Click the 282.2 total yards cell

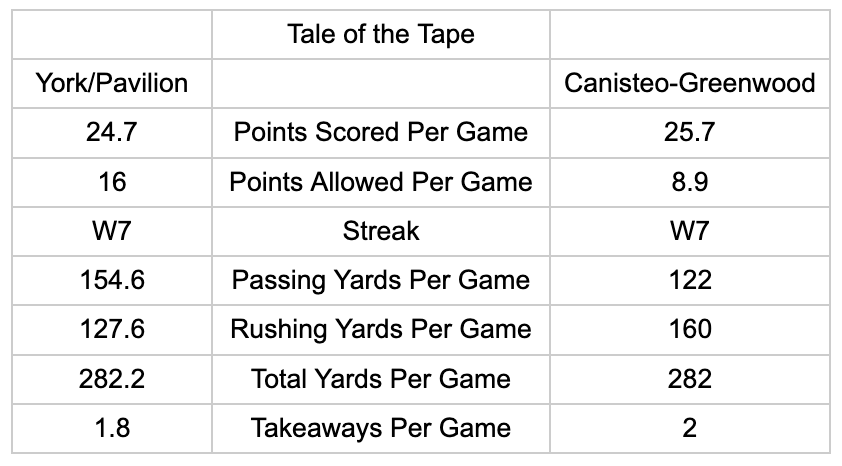pos(112,379)
